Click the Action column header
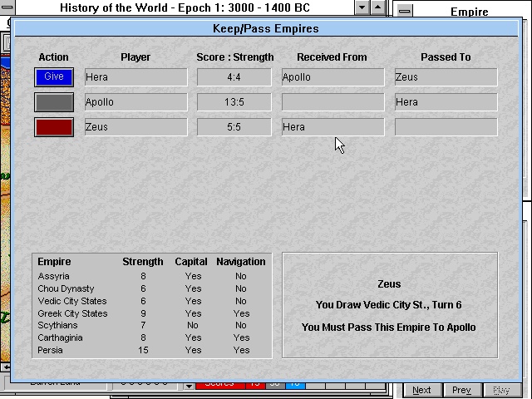Viewport: 532px width, 399px height. click(x=53, y=57)
